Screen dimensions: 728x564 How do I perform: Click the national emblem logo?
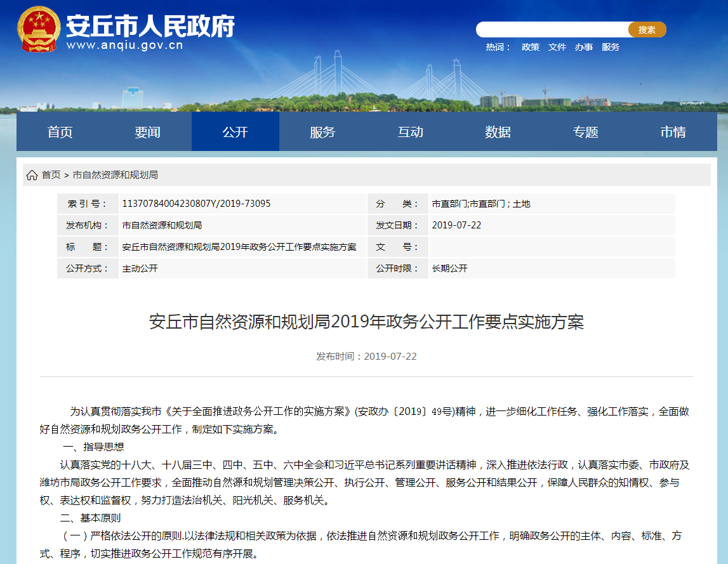coord(39,29)
